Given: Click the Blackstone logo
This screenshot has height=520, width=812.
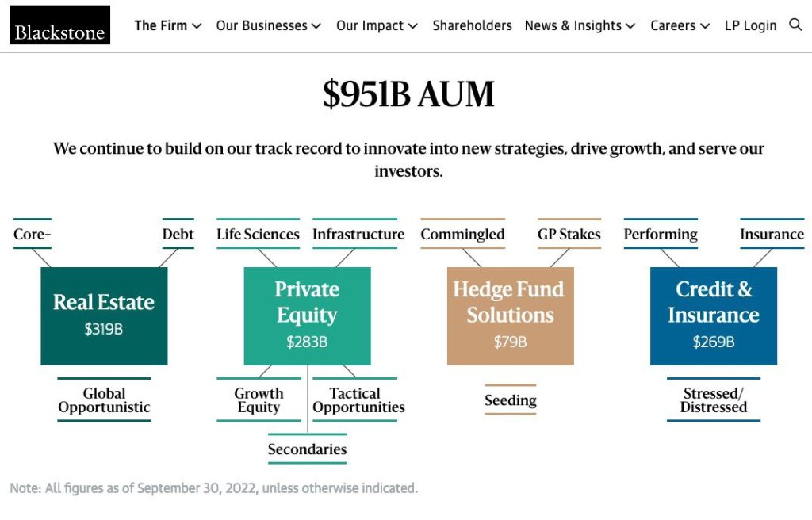Looking at the screenshot, I should [x=60, y=25].
